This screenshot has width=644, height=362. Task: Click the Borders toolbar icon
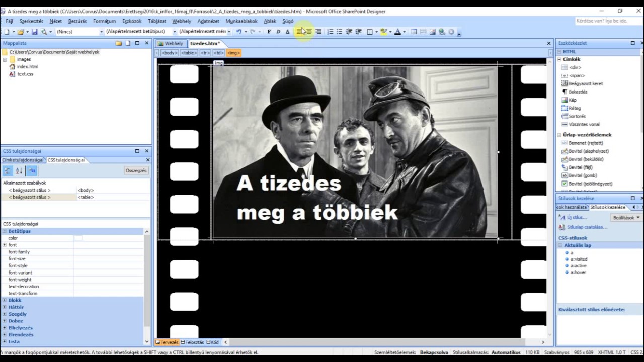tap(370, 32)
